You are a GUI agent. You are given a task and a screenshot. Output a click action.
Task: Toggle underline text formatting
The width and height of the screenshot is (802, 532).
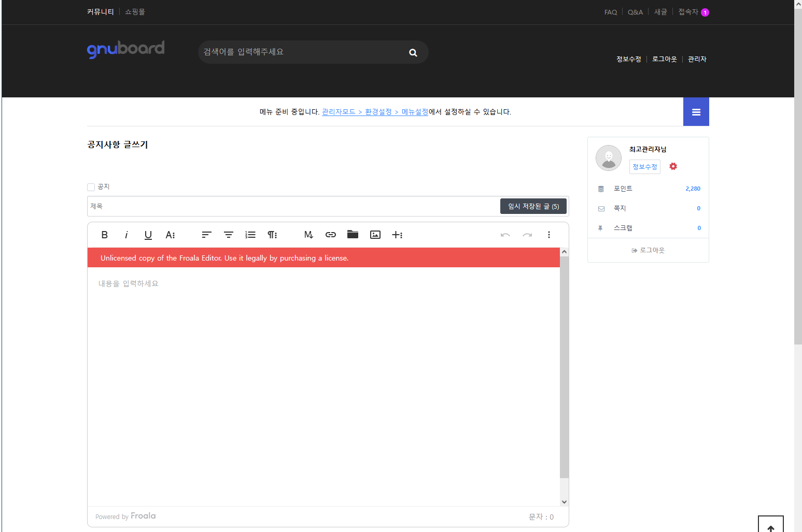click(x=148, y=235)
